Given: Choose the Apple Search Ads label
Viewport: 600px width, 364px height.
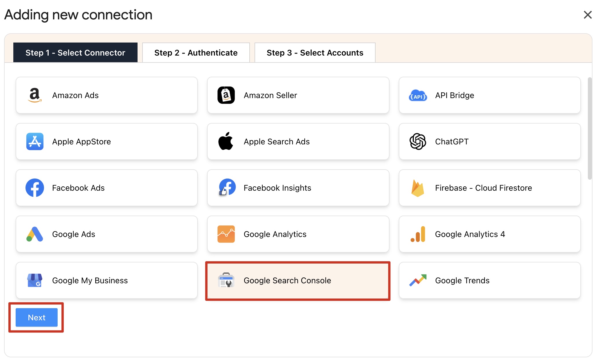Looking at the screenshot, I should (x=277, y=142).
